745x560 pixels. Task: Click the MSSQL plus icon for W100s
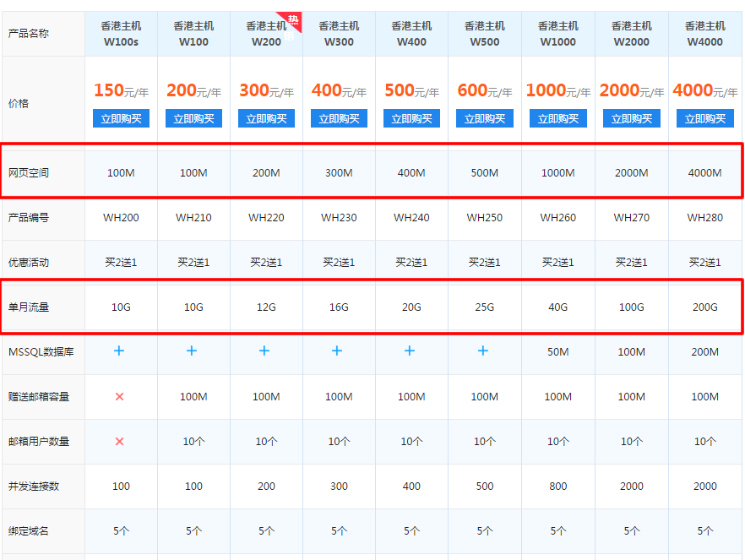(x=119, y=351)
